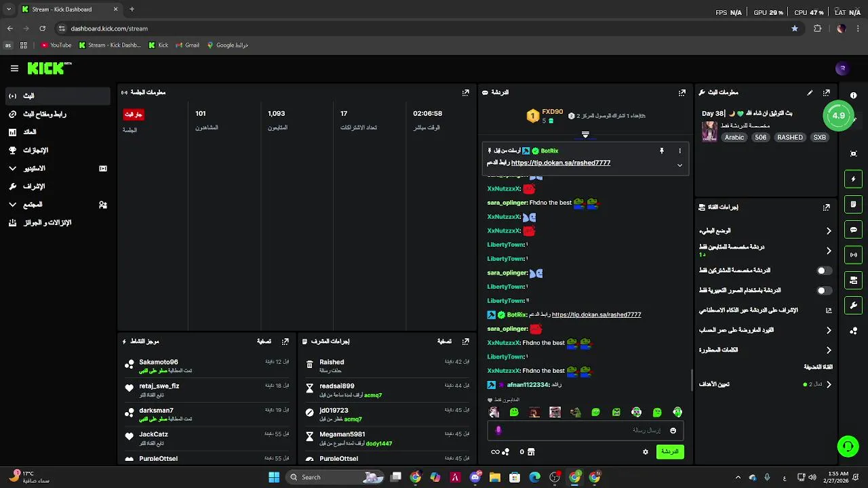
Task: Click the Windows taskbar Search box
Action: pyautogui.click(x=335, y=477)
